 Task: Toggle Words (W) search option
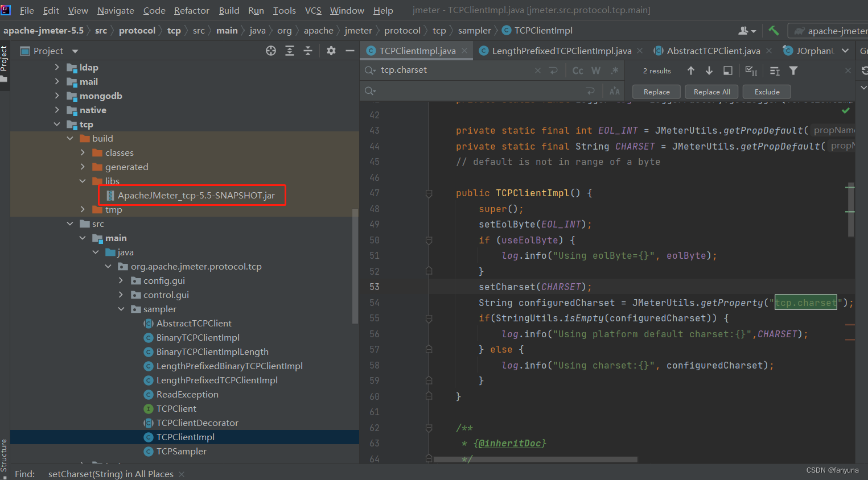click(x=596, y=71)
